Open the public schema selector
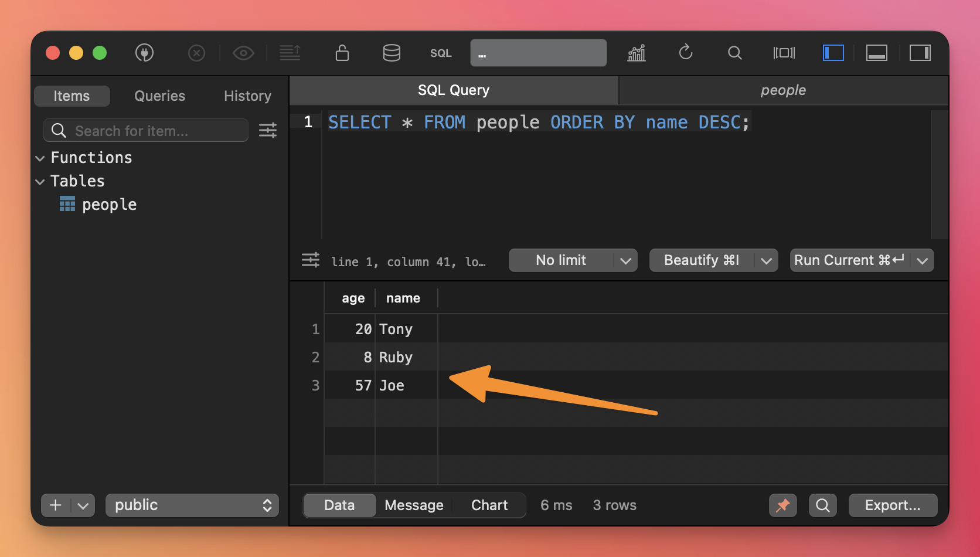Screen dimensions: 980x557 click(192, 505)
